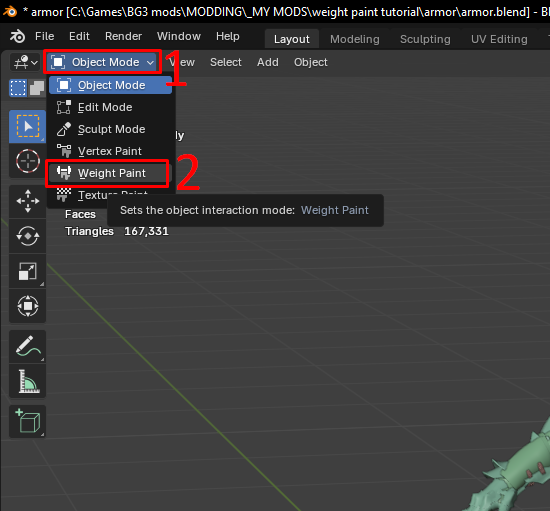Click the Object Mode dropdown in header
The height and width of the screenshot is (511, 550).
click(102, 62)
